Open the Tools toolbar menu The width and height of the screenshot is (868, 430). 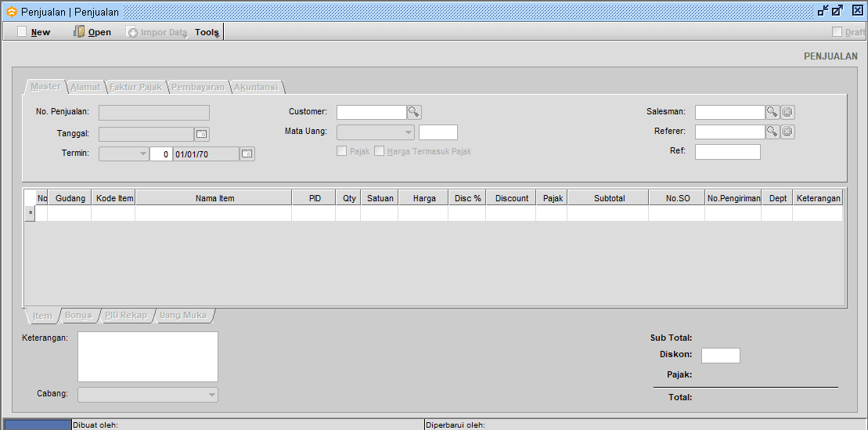[207, 32]
